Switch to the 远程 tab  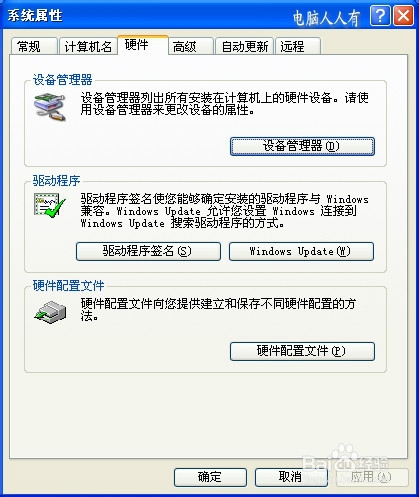point(298,46)
